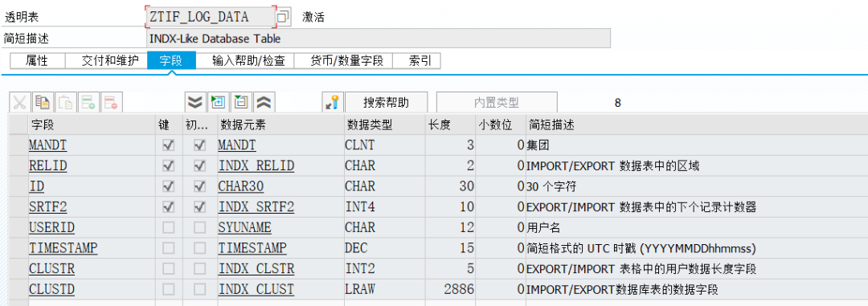Click the Collapse all double-up chevron icon
868x306 pixels.
(x=264, y=102)
